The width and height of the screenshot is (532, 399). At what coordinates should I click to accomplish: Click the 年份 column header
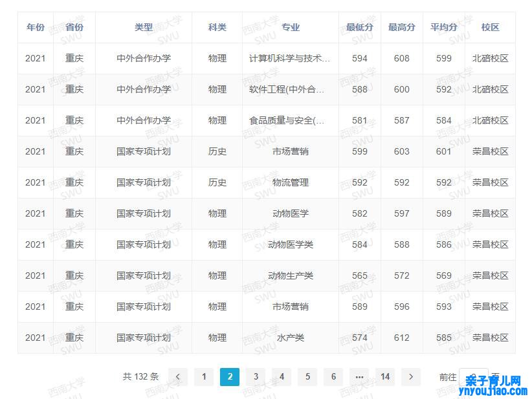coord(36,27)
